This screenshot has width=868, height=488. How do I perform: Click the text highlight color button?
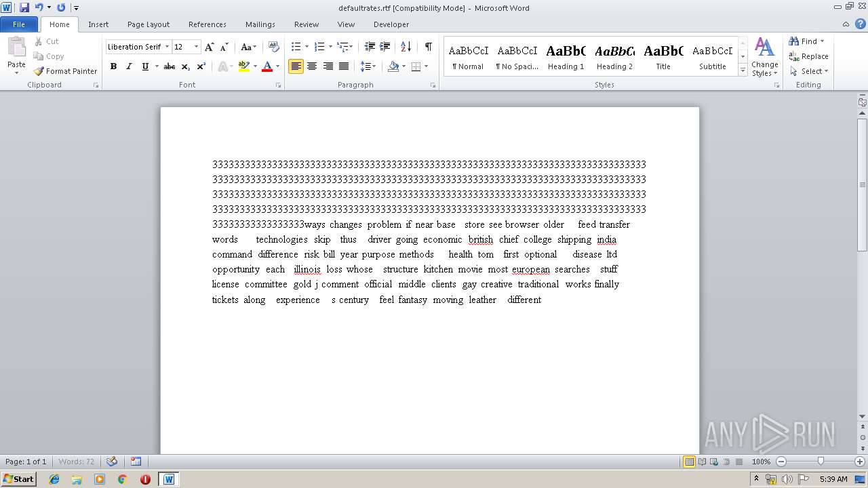[x=245, y=66]
